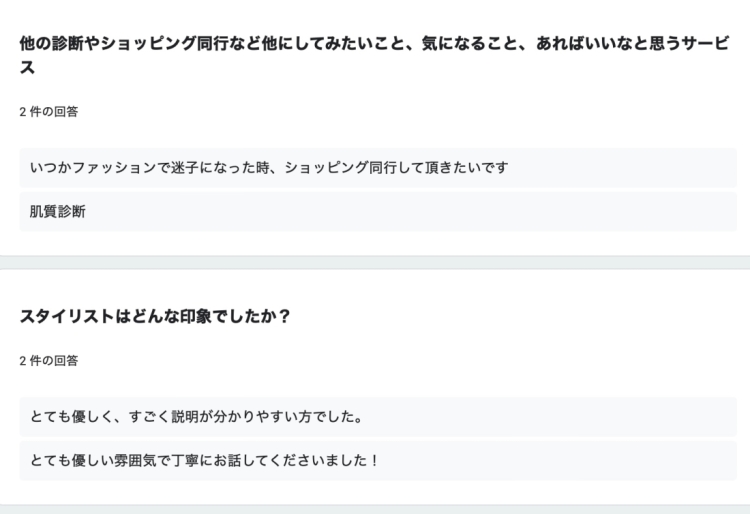Click the word 'ショッピング同行して頂きたいです' in first answer
Viewport: 750px width, 514px height.
396,168
